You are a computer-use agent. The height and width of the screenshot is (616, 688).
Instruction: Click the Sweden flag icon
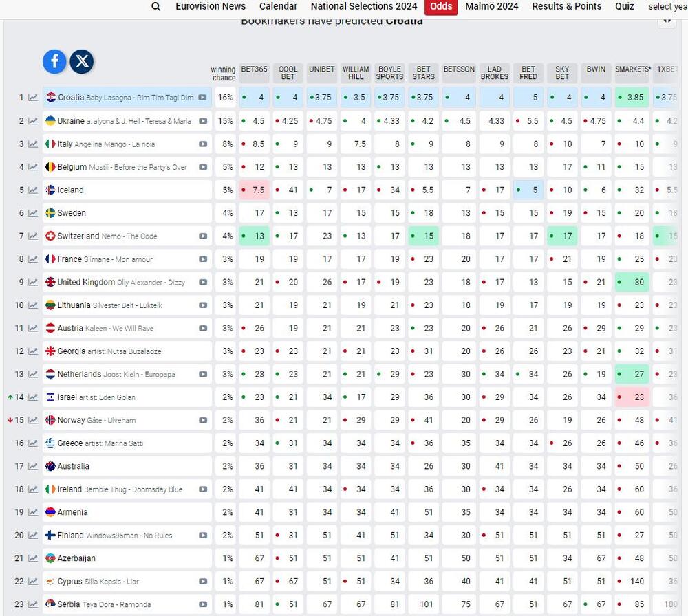[x=50, y=213]
